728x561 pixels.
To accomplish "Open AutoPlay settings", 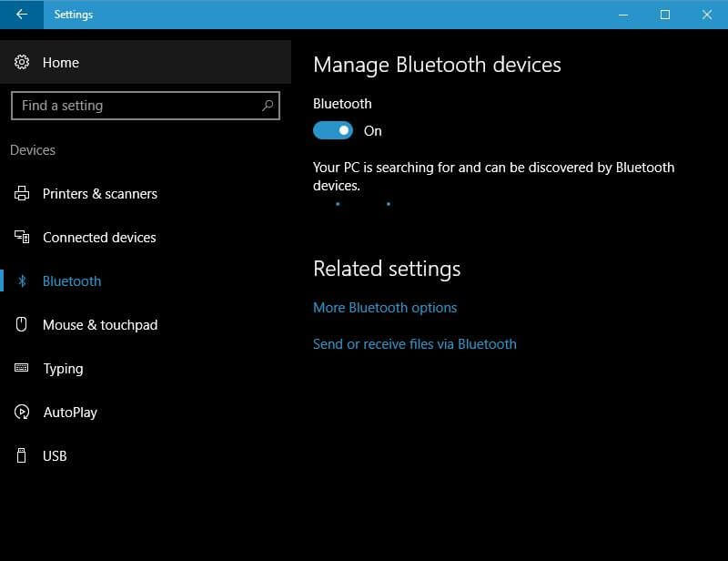I will click(x=146, y=412).
